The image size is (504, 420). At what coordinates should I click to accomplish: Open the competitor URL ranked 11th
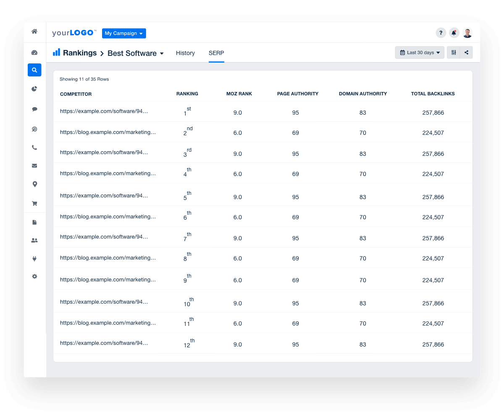pyautogui.click(x=108, y=323)
